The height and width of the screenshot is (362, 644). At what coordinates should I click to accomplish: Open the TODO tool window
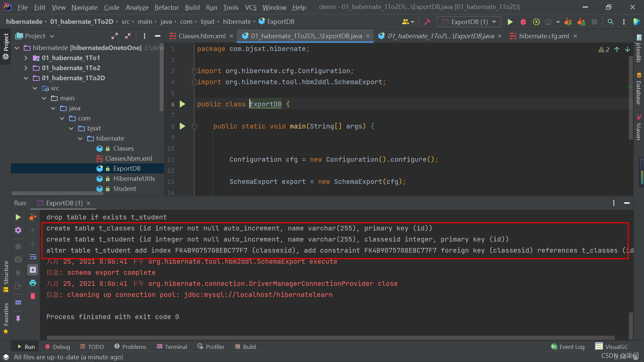(92, 347)
